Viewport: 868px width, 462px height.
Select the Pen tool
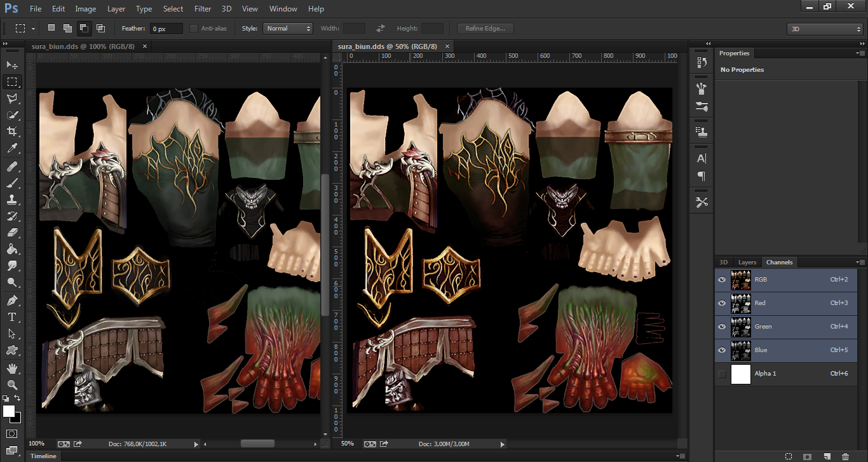[12, 300]
